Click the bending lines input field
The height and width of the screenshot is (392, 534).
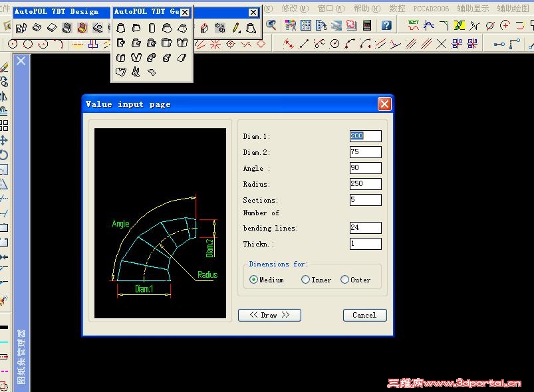366,228
